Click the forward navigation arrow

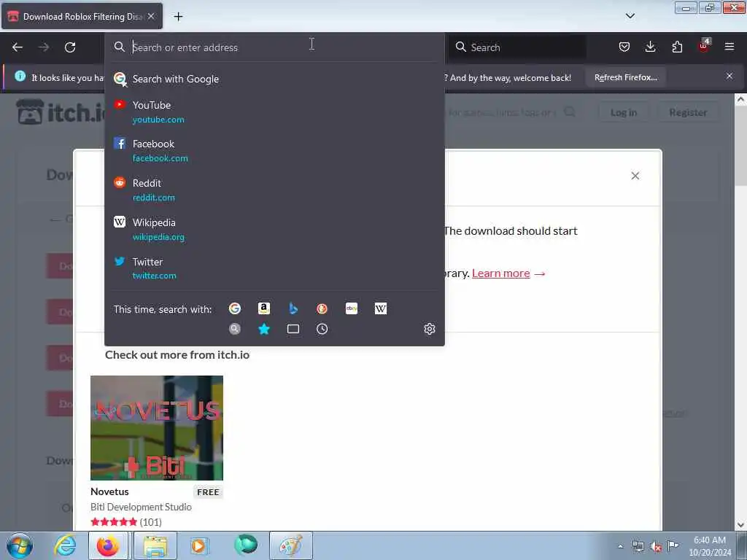tap(44, 47)
